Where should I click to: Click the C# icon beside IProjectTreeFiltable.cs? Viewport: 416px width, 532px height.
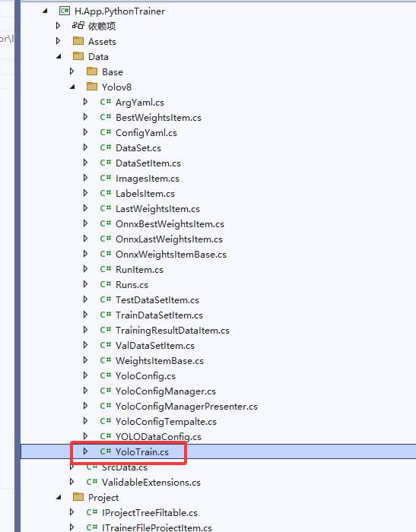[92, 512]
